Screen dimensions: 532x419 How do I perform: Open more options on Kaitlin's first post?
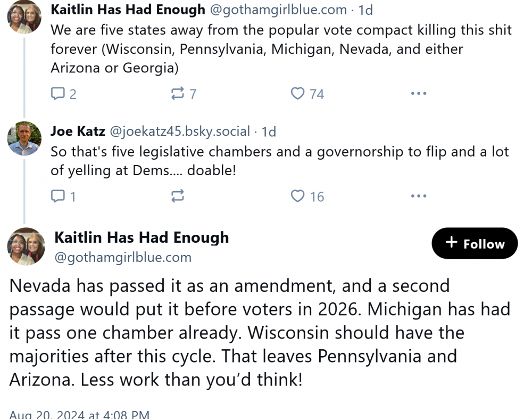coord(419,94)
